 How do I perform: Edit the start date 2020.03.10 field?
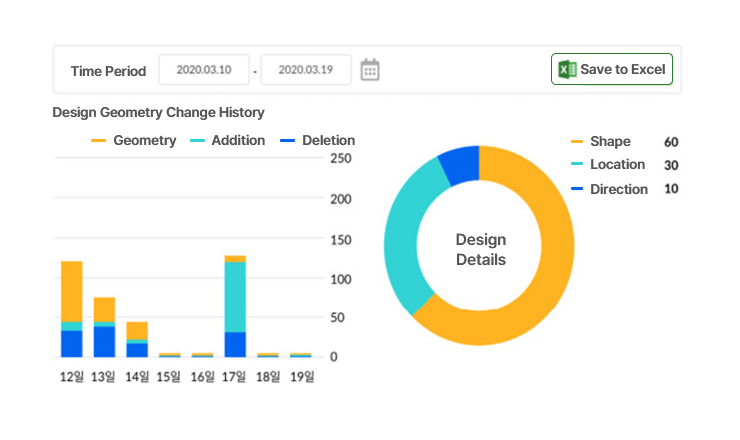[204, 70]
